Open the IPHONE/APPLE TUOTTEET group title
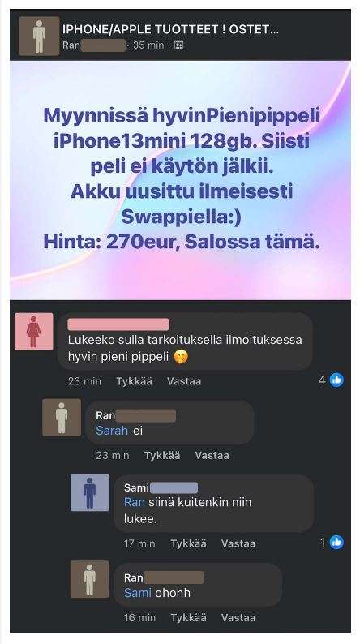The width and height of the screenshot is (360, 644). (x=171, y=29)
